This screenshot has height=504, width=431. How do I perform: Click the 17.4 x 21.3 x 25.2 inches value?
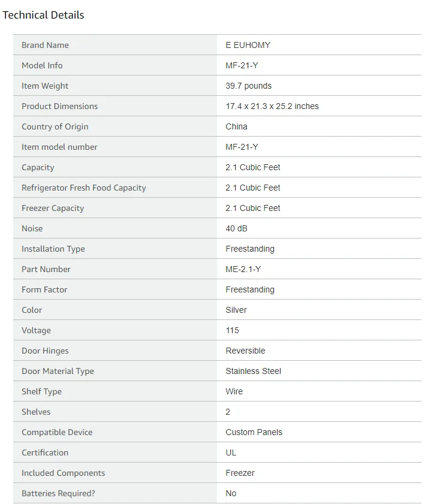click(x=272, y=106)
